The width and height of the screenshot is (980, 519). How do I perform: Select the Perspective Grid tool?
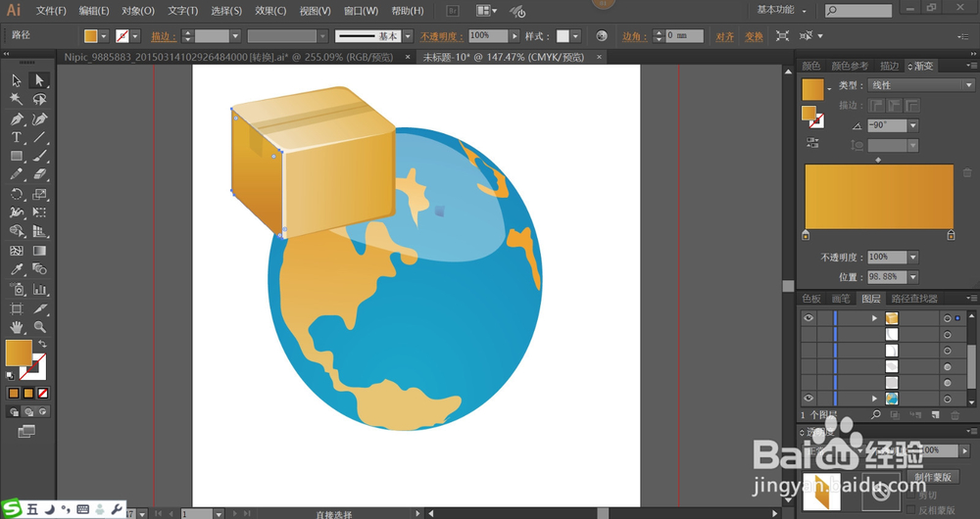pyautogui.click(x=39, y=232)
